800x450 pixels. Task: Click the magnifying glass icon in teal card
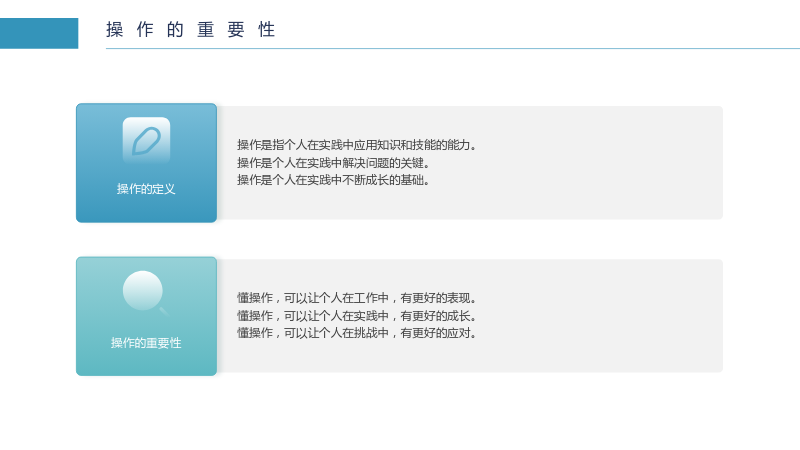coord(145,293)
